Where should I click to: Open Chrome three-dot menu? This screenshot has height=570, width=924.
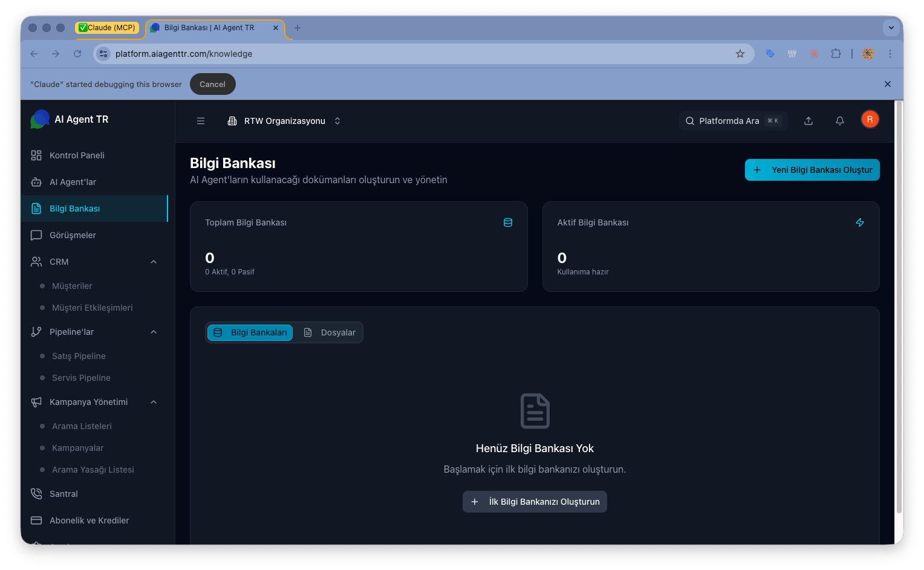(x=890, y=54)
